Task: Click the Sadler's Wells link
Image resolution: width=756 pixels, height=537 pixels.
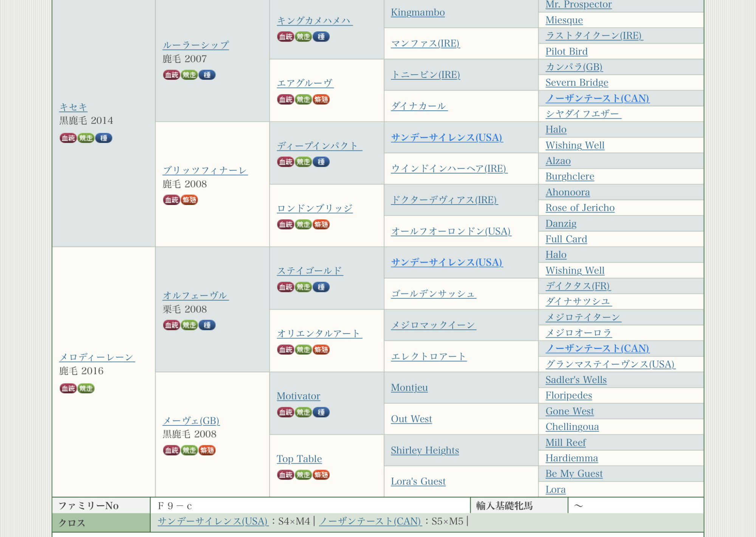Action: pyautogui.click(x=576, y=380)
